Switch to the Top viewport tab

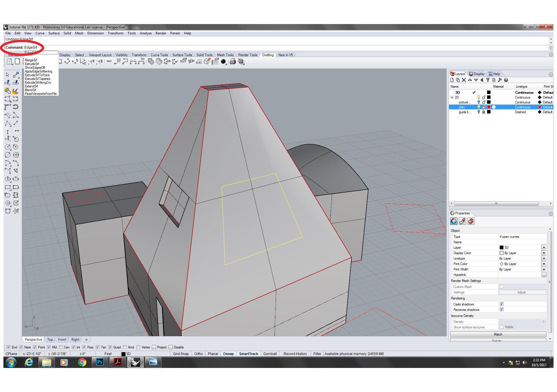tap(50, 340)
